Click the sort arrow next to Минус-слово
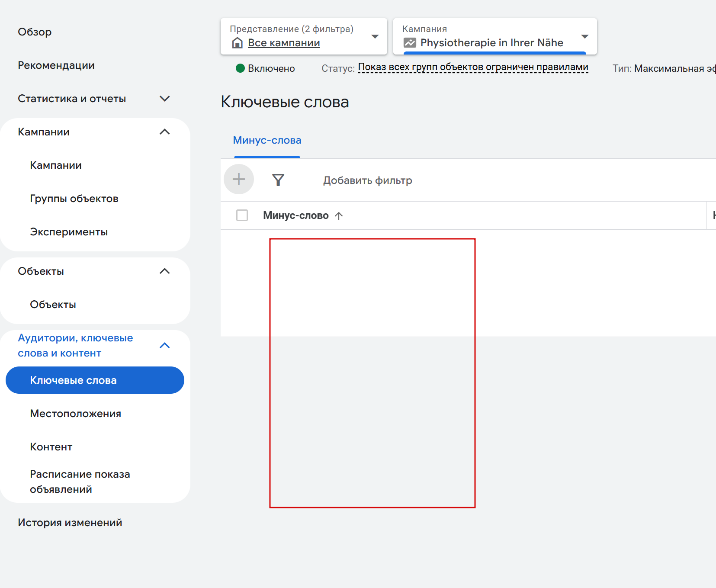 [x=339, y=216]
